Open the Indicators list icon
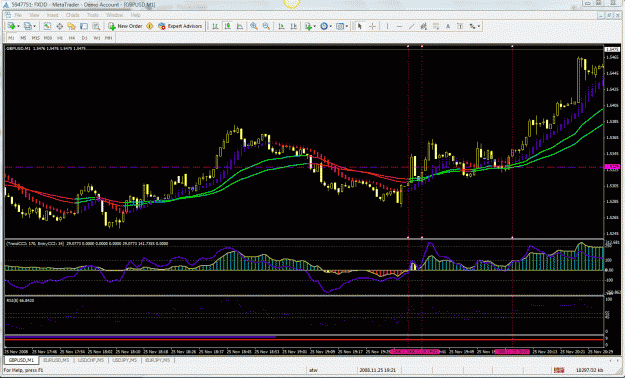625x378 pixels. (x=308, y=26)
